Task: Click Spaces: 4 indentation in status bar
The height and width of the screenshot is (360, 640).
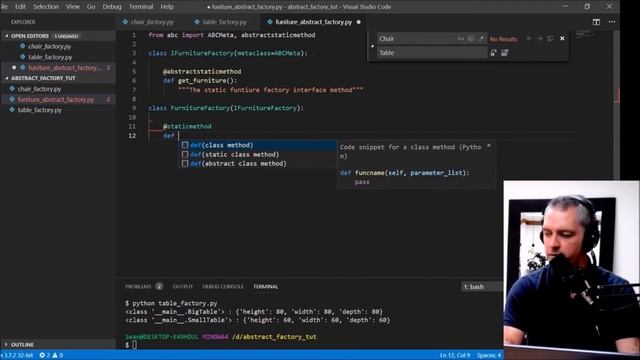Action: (x=489, y=356)
